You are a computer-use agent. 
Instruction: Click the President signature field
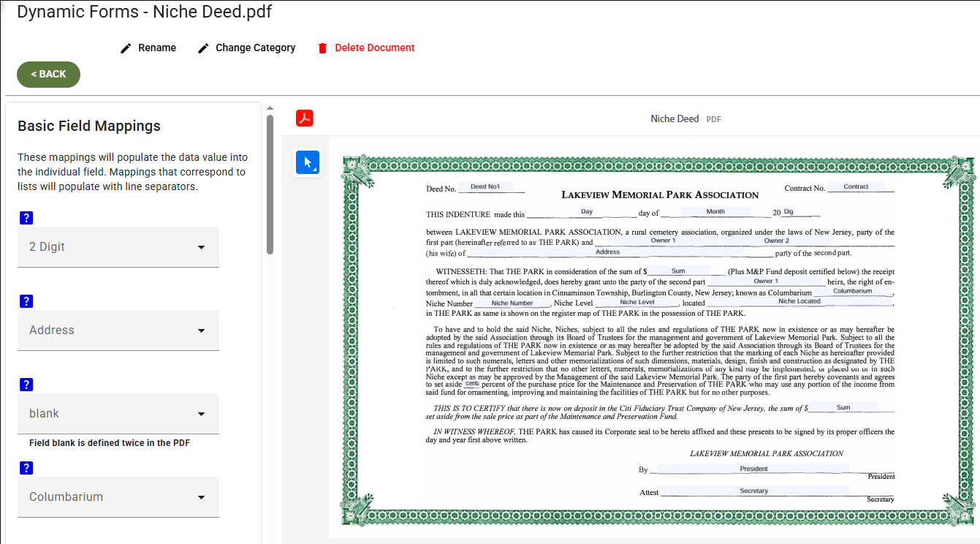tap(753, 469)
